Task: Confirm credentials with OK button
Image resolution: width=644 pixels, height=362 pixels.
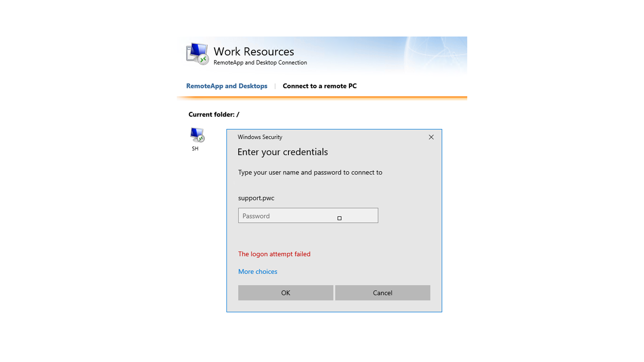Action: point(286,293)
